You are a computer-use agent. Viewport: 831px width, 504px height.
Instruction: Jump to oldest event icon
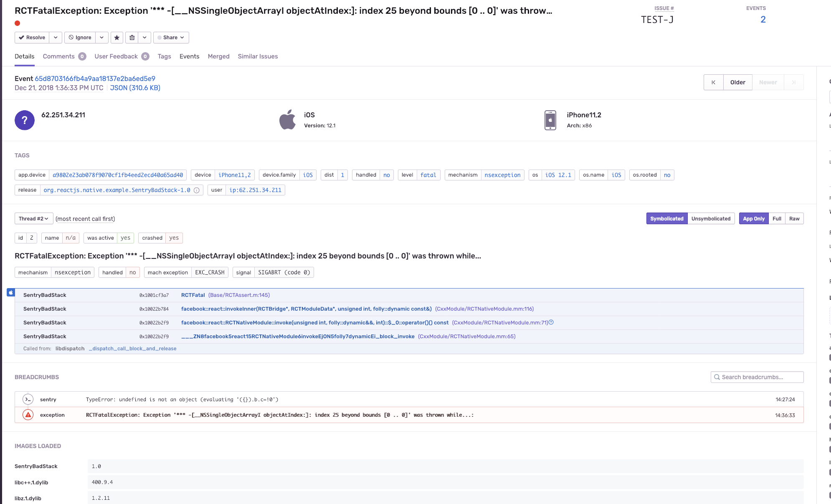coord(713,82)
